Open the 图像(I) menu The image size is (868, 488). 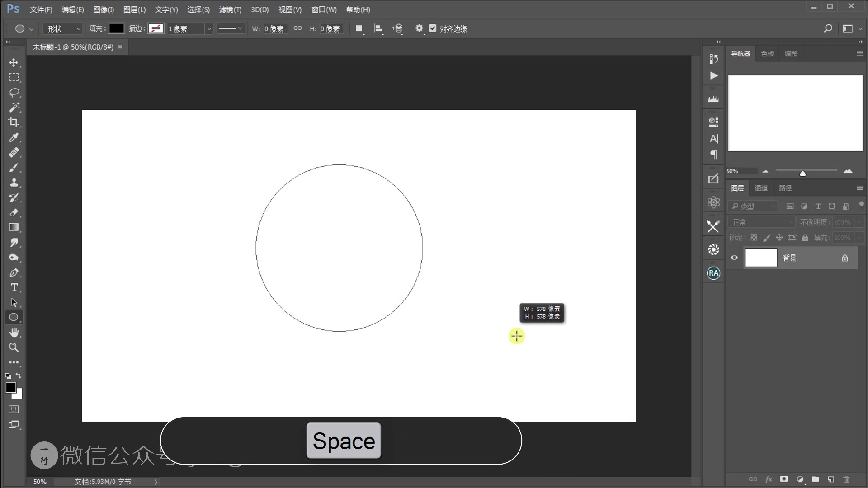pyautogui.click(x=104, y=9)
